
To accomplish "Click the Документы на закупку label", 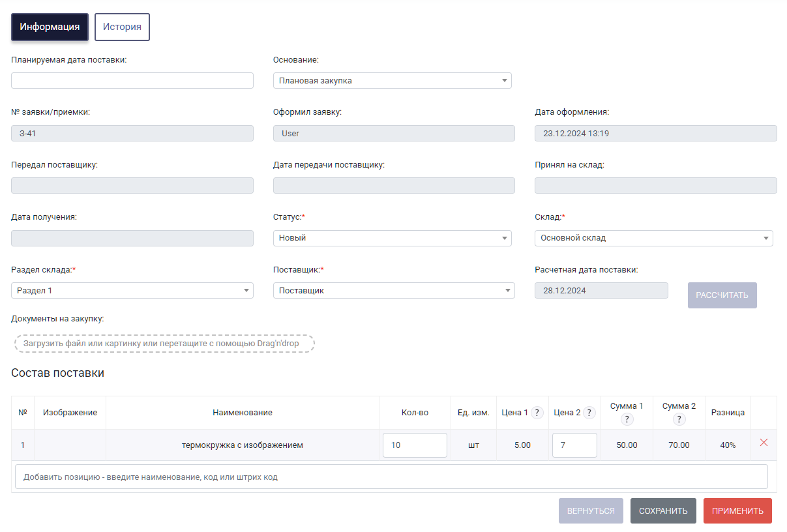I will 57,319.
